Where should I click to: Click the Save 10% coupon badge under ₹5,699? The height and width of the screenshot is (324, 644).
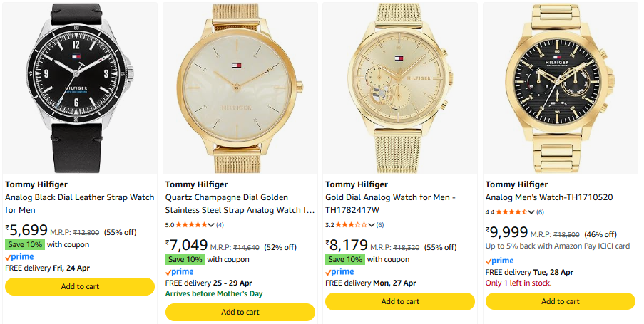pos(25,244)
